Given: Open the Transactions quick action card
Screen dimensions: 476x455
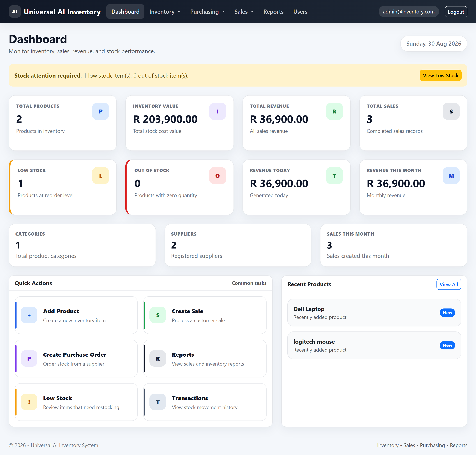Looking at the screenshot, I should tap(205, 402).
